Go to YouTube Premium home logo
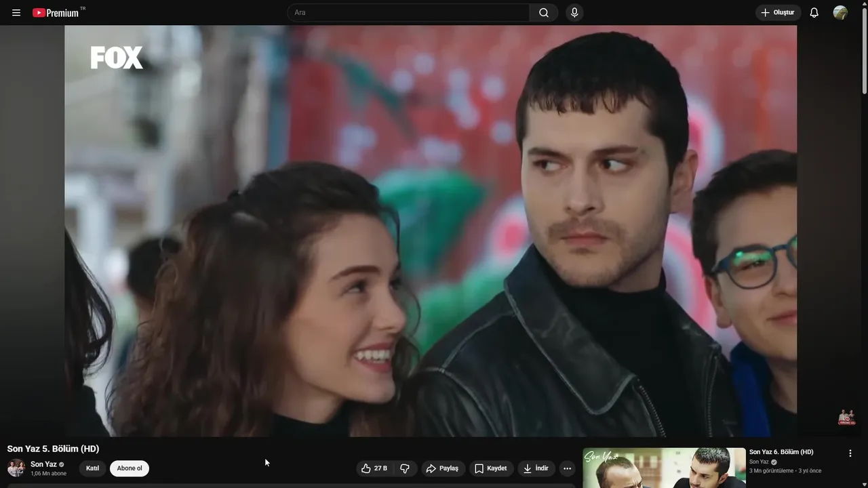 pos(56,13)
